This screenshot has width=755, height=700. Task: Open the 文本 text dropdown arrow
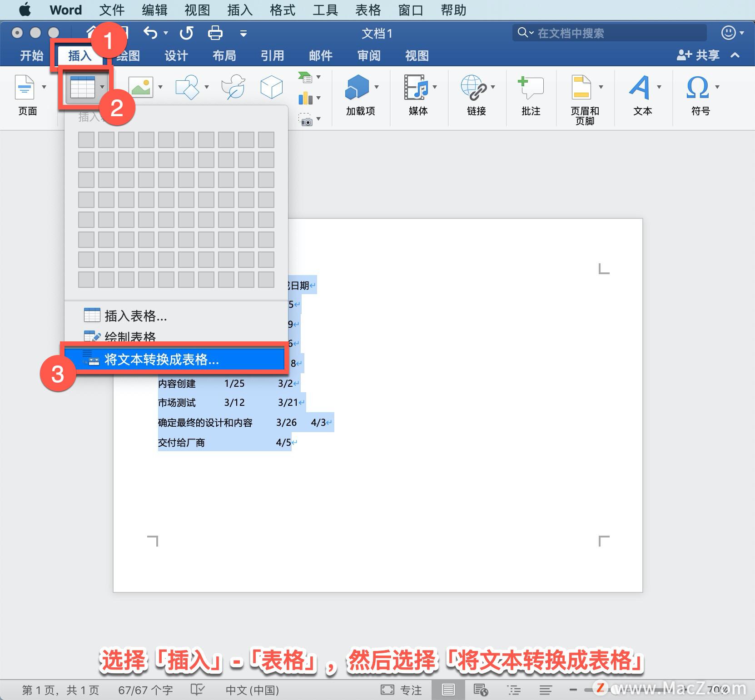pos(660,87)
